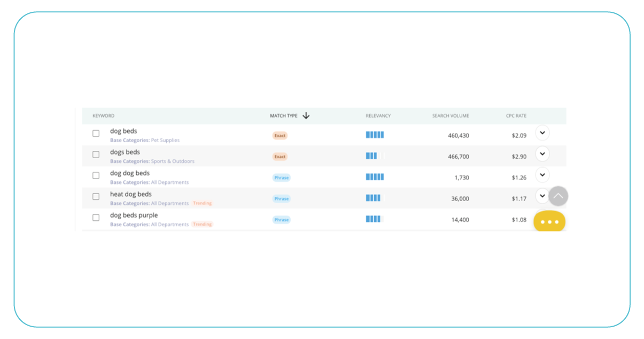This screenshot has width=644, height=339.
Task: Click the Relevancy column header
Action: [x=378, y=116]
